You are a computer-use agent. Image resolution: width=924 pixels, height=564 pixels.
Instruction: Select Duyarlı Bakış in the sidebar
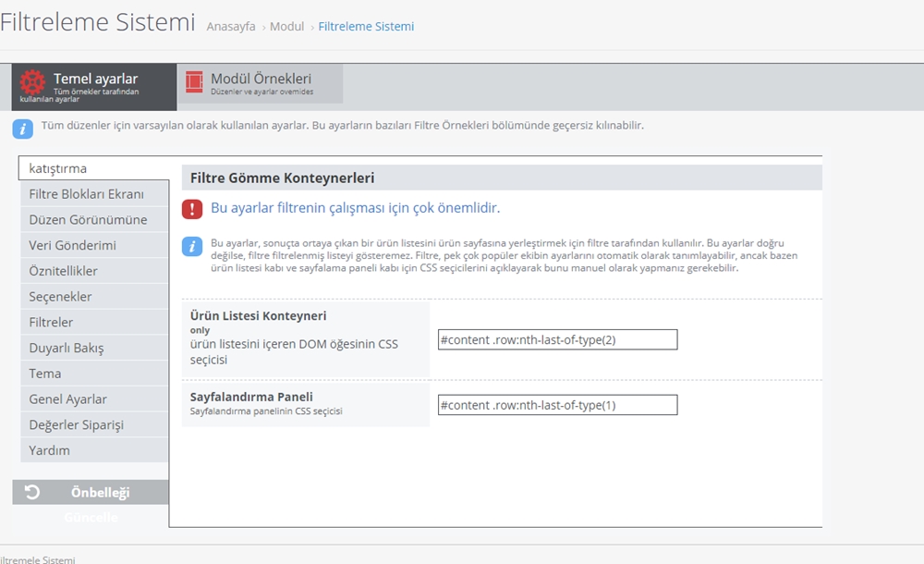coord(94,348)
